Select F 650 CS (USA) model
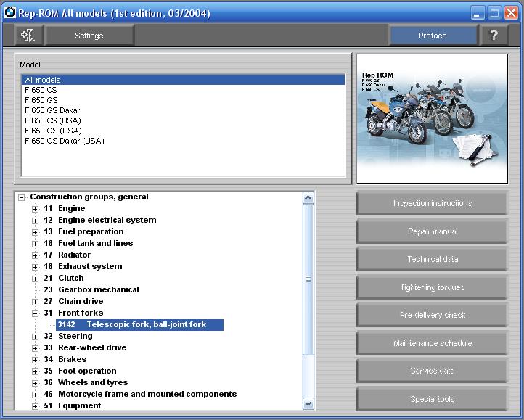 (x=53, y=120)
